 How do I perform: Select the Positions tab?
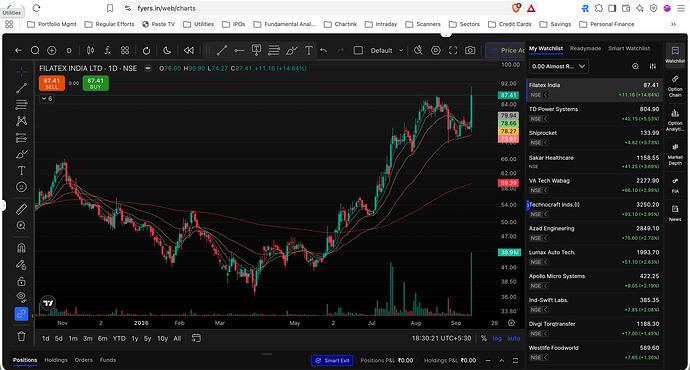[25, 360]
